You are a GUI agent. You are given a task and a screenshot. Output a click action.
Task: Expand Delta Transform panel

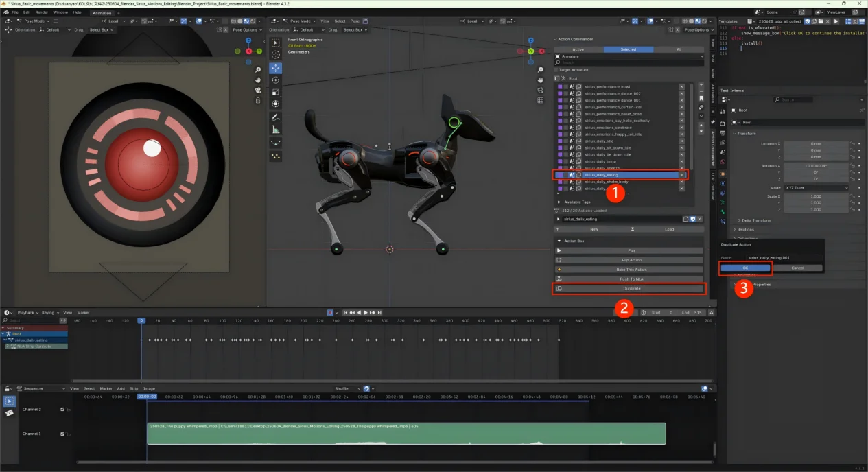(x=754, y=220)
